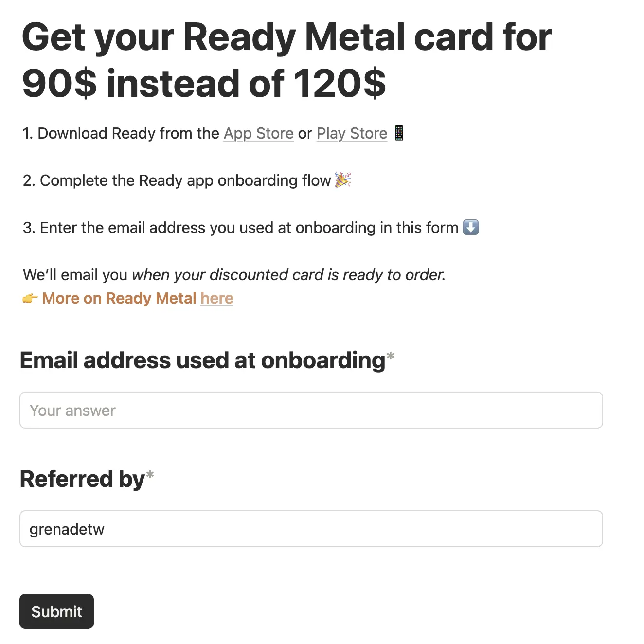Screen dimensions: 644x644
Task: Click the asterisk beside Email address label
Action: point(390,357)
